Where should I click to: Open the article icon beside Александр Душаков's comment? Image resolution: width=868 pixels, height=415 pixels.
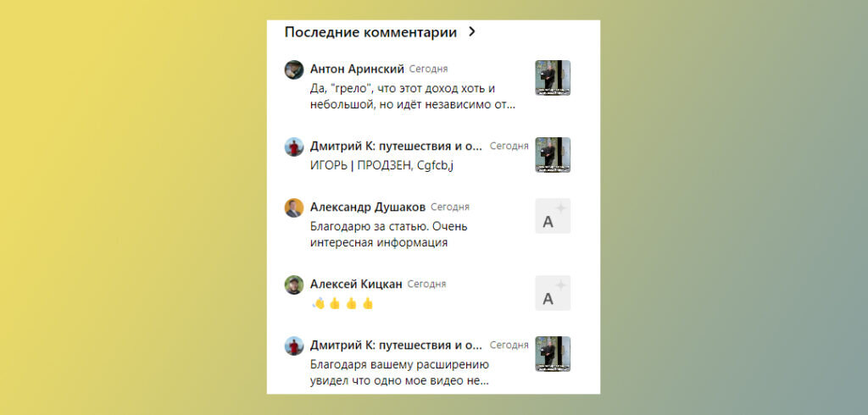coord(553,216)
